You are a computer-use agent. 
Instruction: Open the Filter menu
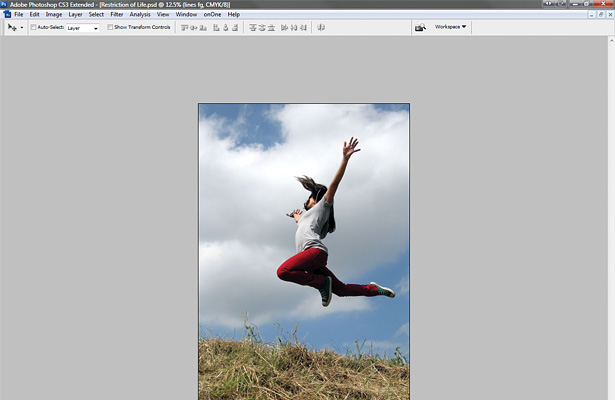click(x=116, y=15)
